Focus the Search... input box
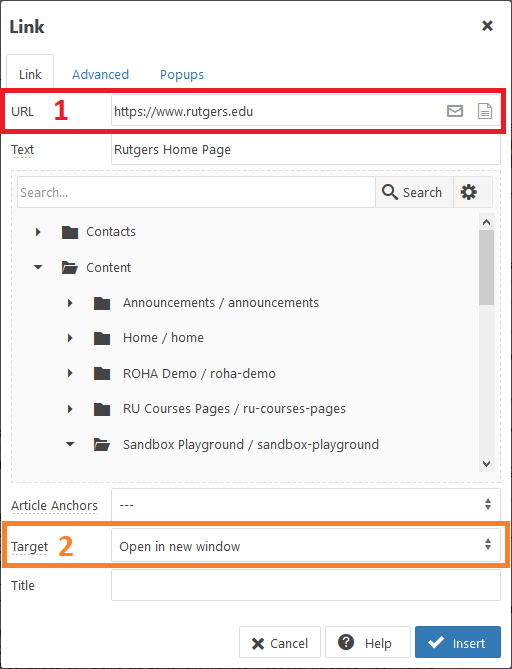The height and width of the screenshot is (669, 512). (x=196, y=192)
